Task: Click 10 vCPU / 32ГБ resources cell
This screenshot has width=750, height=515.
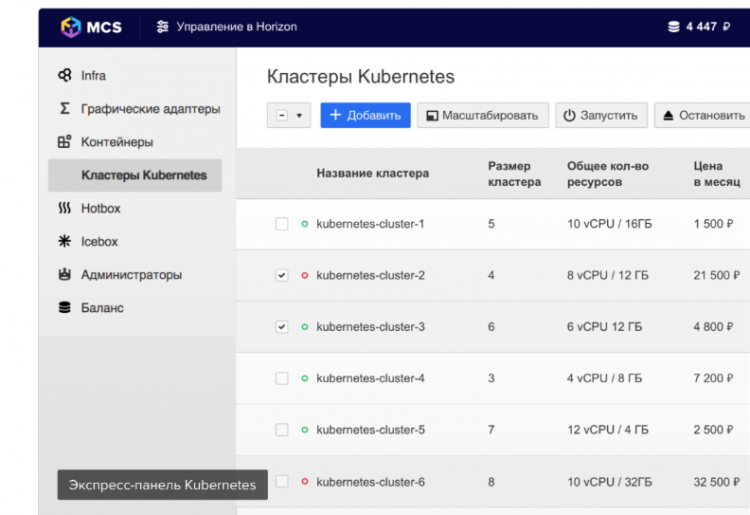Action: tap(609, 482)
